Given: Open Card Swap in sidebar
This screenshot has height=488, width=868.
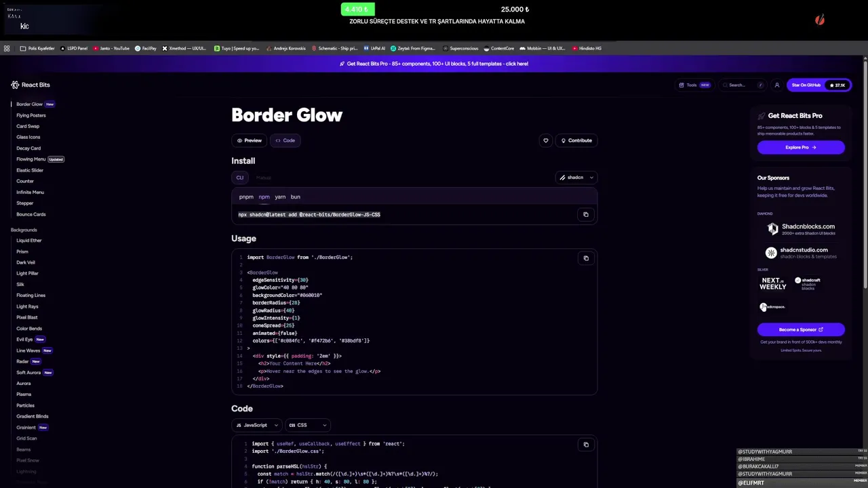Looking at the screenshot, I should click(28, 126).
